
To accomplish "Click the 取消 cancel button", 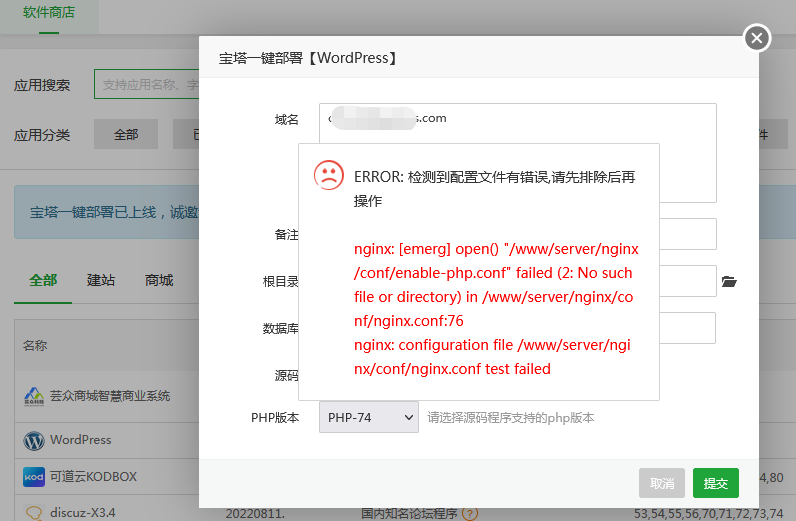I will click(x=662, y=483).
